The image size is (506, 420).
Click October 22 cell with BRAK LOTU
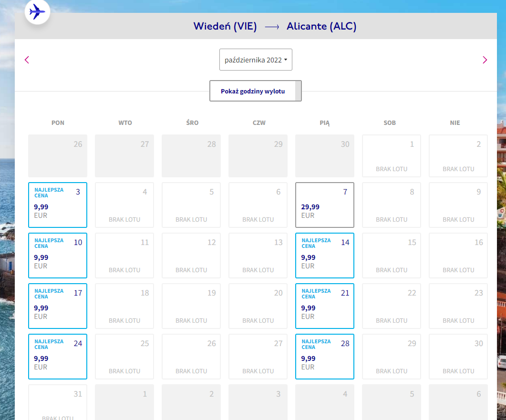click(392, 306)
